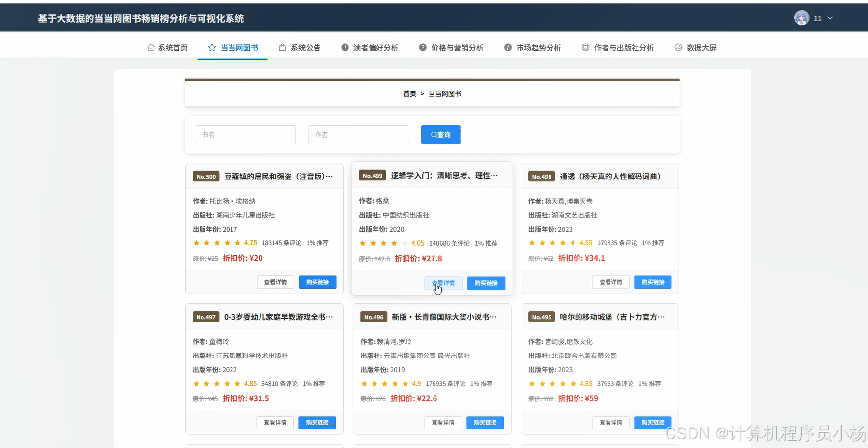The width and height of the screenshot is (868, 448).
Task: Expand the user dropdown arrow next to 11
Action: 830,18
